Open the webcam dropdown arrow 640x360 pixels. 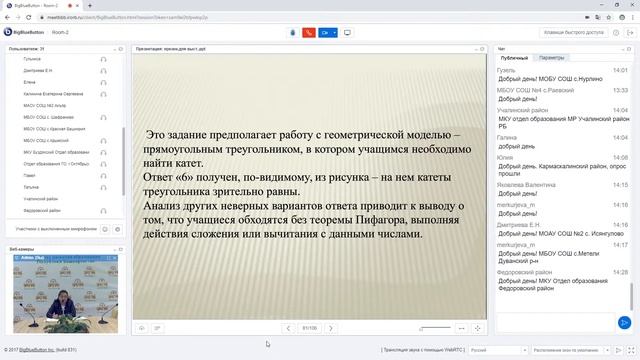pyautogui.click(x=335, y=33)
